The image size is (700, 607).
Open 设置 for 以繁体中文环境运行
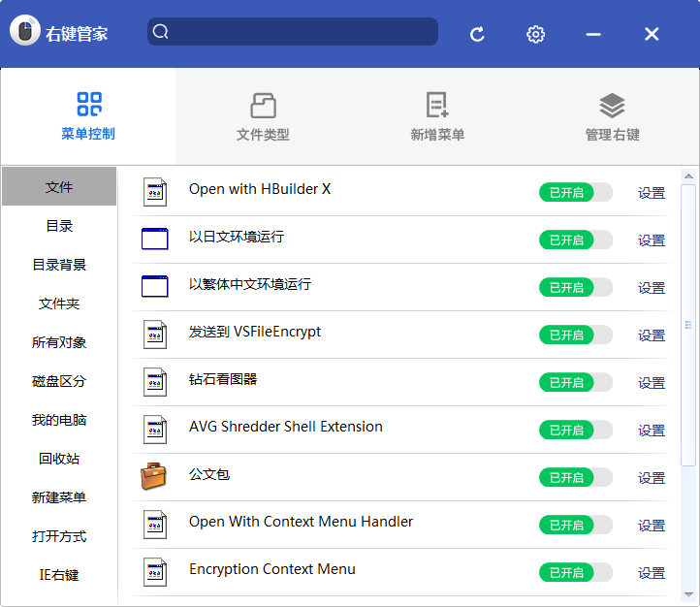[652, 288]
